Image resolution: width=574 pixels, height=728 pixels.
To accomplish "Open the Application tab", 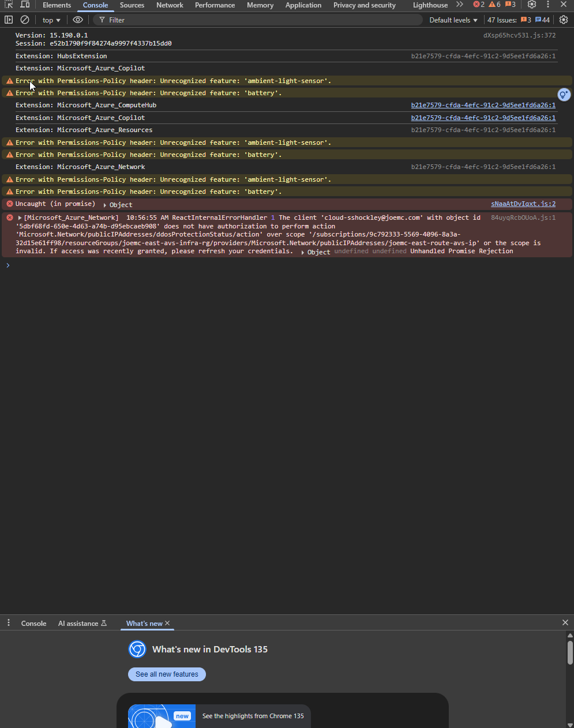I will pos(303,5).
